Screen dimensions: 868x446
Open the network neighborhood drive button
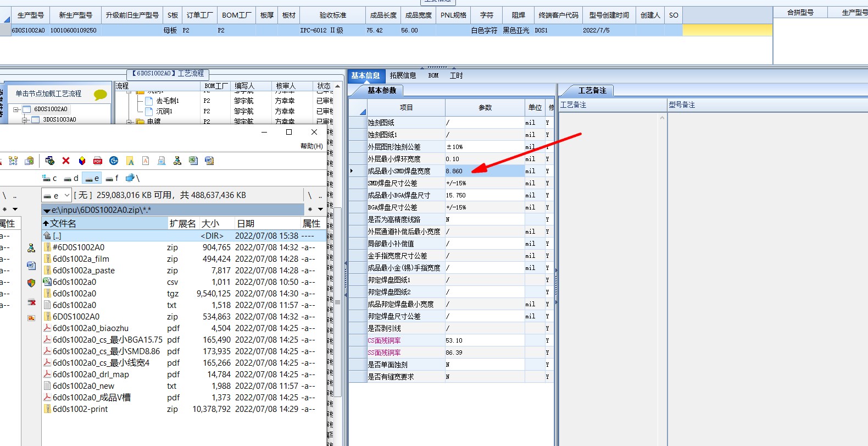[x=132, y=178]
